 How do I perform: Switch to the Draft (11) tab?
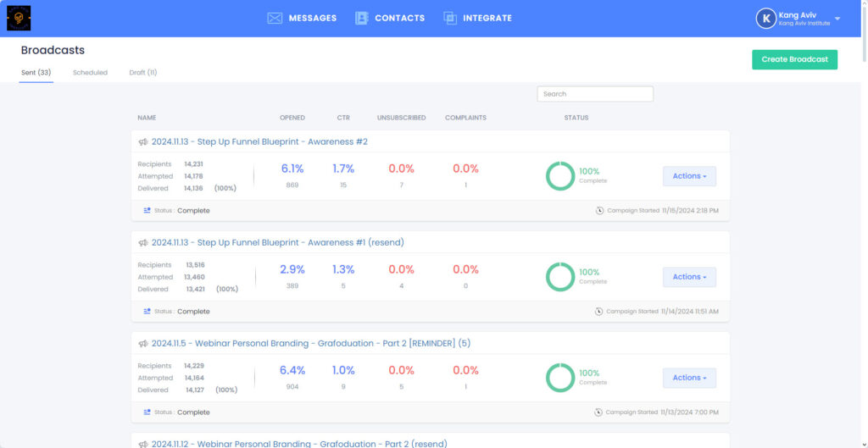click(x=142, y=73)
